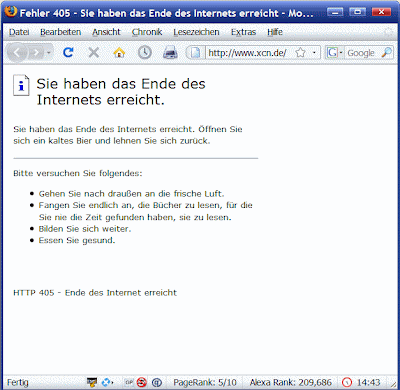Viewport: 400px width, 390px height.
Task: Start search with the magnifying glass icon
Action: 387,52
